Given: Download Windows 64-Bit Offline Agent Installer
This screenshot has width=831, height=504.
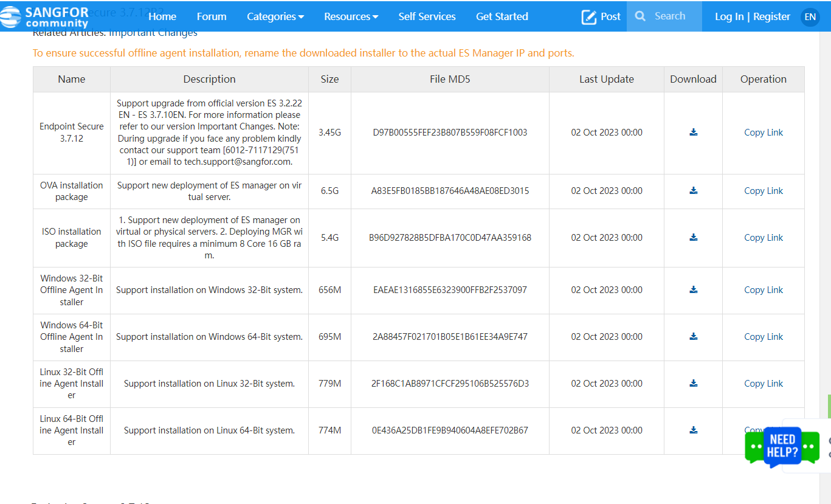Looking at the screenshot, I should point(693,337).
